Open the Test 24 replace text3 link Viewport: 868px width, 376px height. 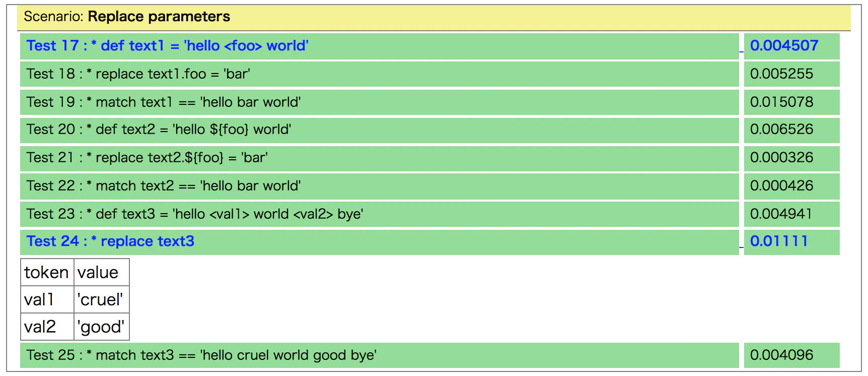coord(110,241)
